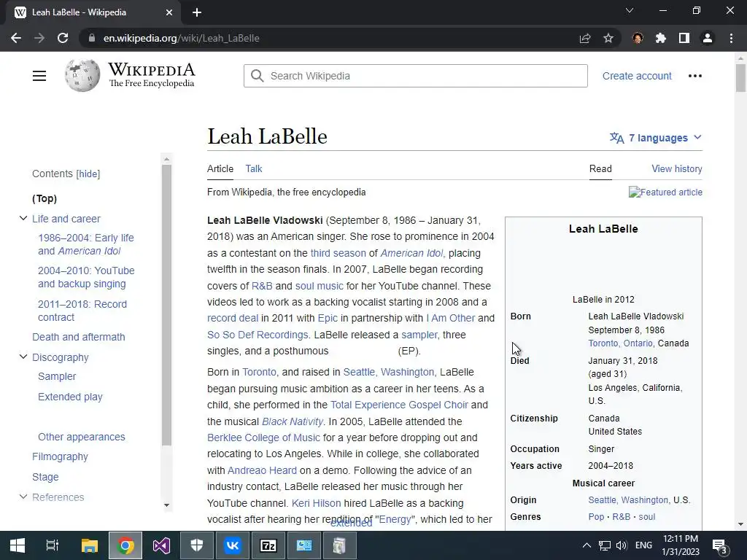Switch to the Talk tab
The image size is (747, 560).
point(253,168)
